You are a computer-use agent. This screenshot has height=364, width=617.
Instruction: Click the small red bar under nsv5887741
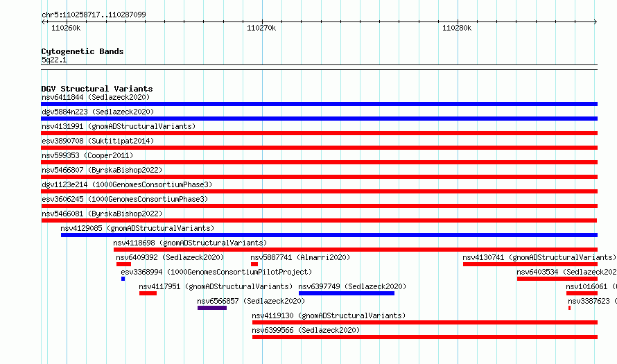pyautogui.click(x=254, y=264)
